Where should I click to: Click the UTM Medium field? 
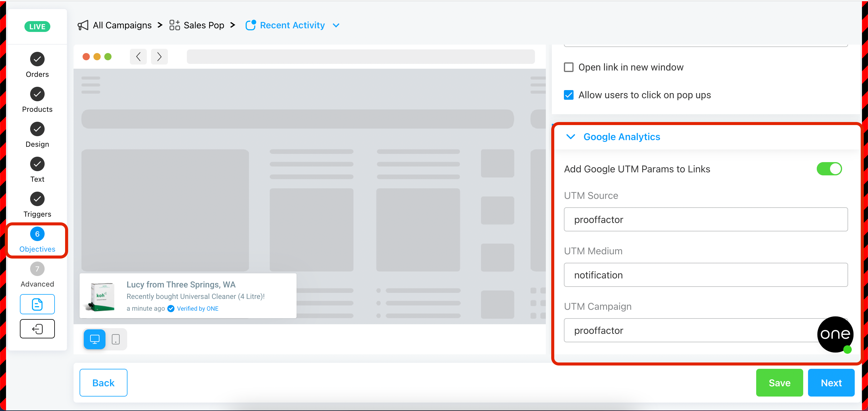click(706, 275)
